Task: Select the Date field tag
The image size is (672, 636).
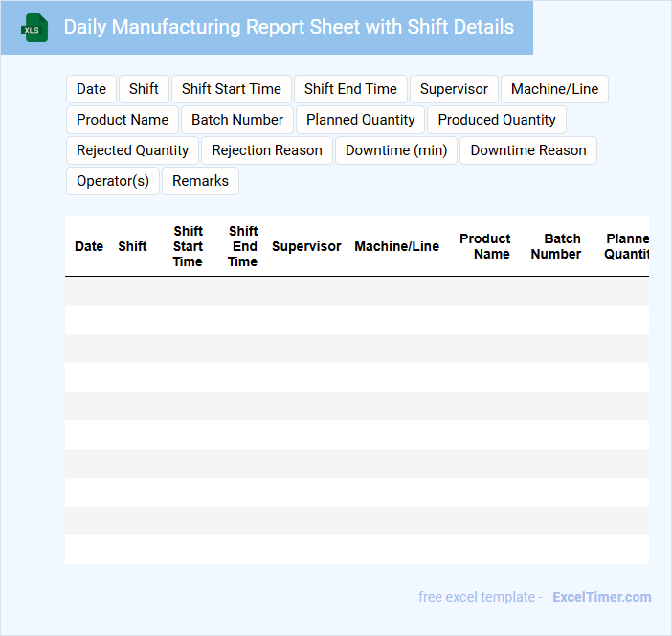Action: coord(91,89)
